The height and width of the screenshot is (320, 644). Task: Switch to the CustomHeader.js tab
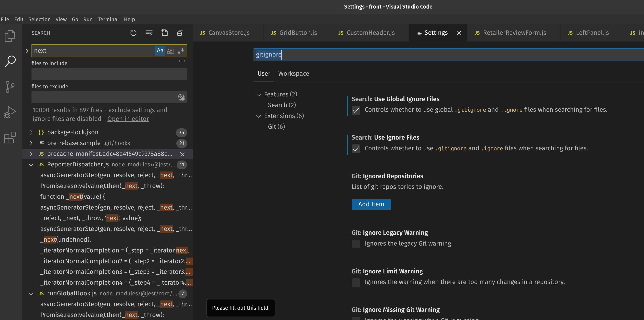coord(370,33)
